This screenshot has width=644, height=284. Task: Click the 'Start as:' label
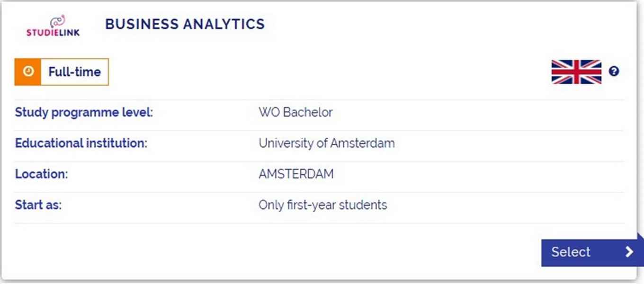point(38,205)
